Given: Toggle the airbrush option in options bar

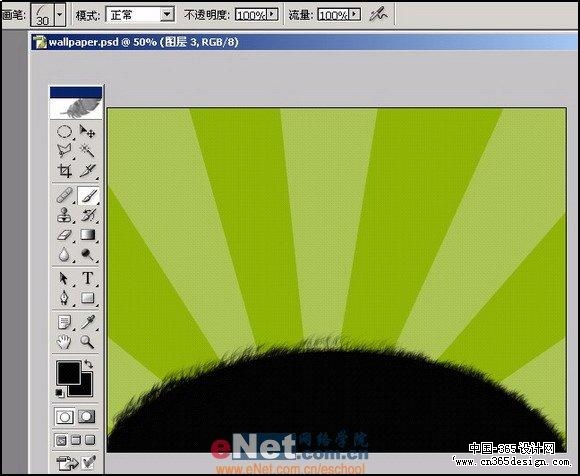Looking at the screenshot, I should tap(378, 14).
